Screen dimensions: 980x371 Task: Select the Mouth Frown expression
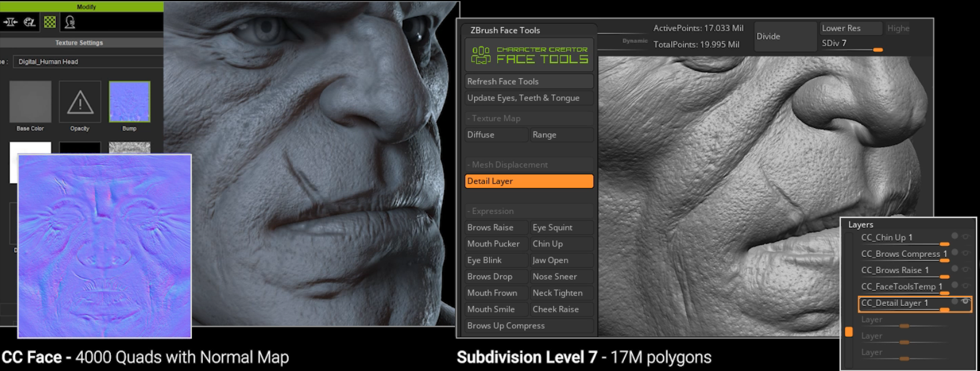click(497, 293)
